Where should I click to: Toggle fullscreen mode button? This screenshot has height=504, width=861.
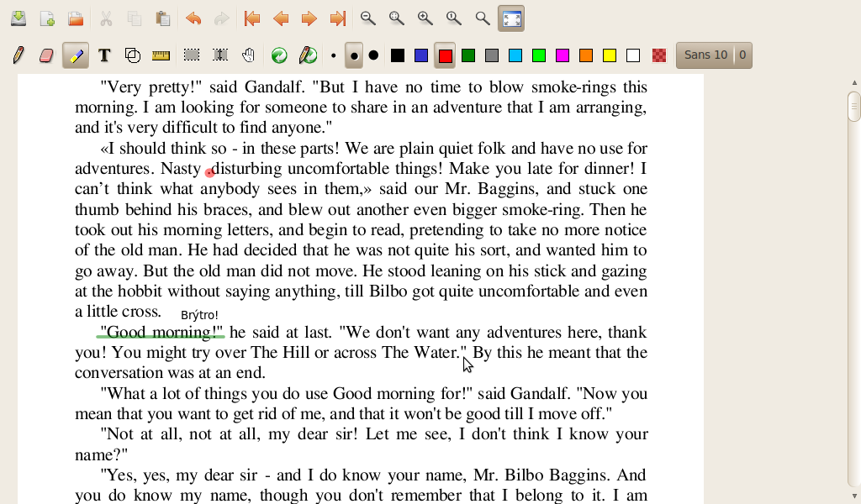pyautogui.click(x=511, y=18)
